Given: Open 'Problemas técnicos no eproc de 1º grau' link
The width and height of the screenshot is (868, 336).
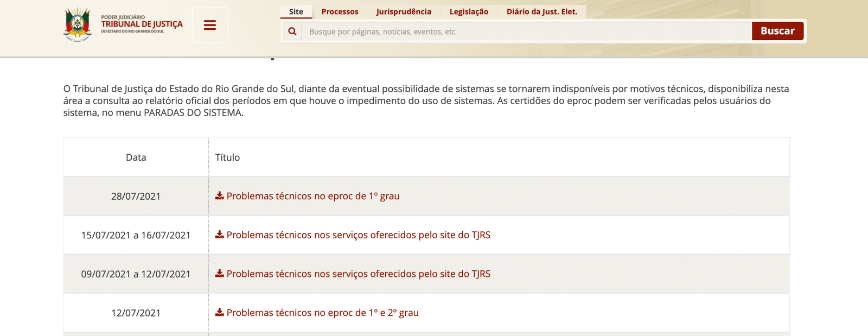Looking at the screenshot, I should [x=313, y=196].
